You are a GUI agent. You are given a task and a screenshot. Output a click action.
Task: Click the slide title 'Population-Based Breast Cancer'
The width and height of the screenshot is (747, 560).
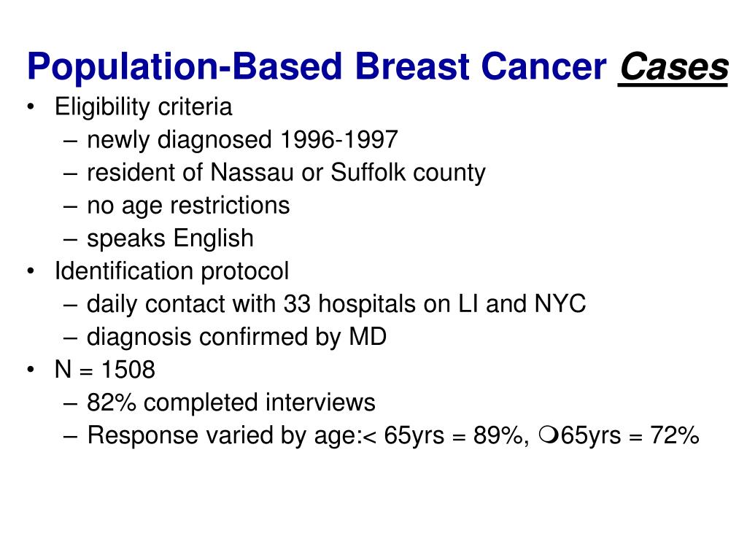click(317, 66)
